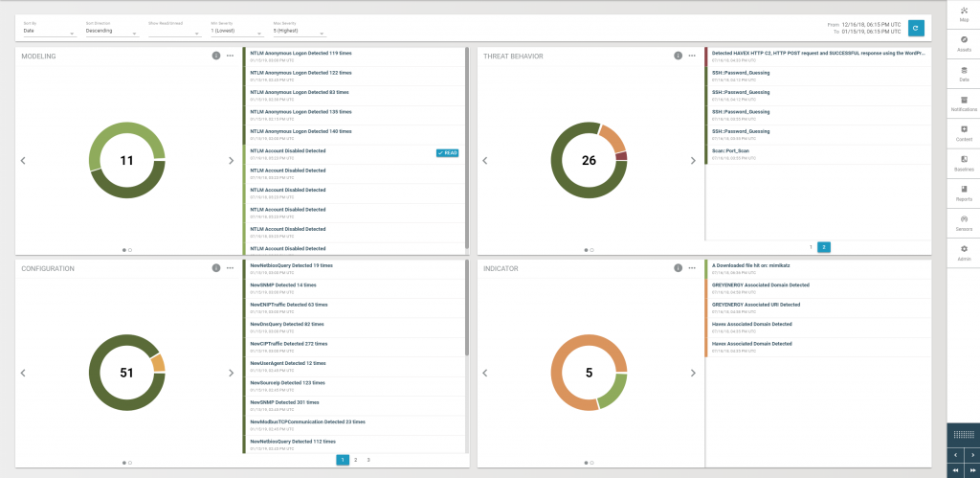This screenshot has width=980, height=478.
Task: Open Threat Behavior more options menu
Action: (692, 56)
